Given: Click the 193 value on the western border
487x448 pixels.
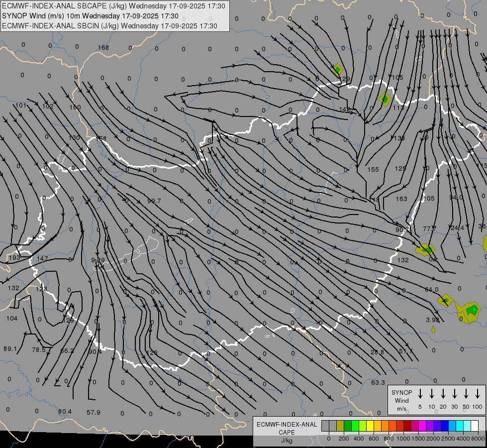Looking at the screenshot, I should coord(14,257).
